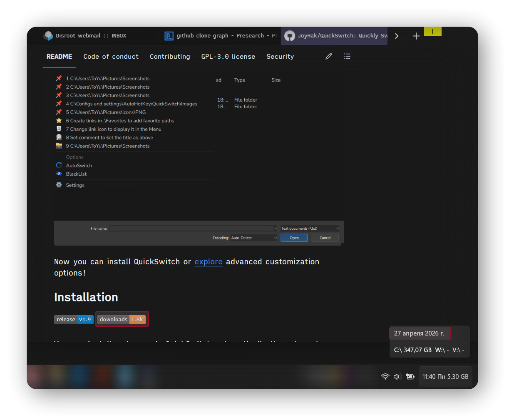This screenshot has height=420, width=509.
Task: Open the Text documents (*.txt) dropdown
Action: coord(310,228)
